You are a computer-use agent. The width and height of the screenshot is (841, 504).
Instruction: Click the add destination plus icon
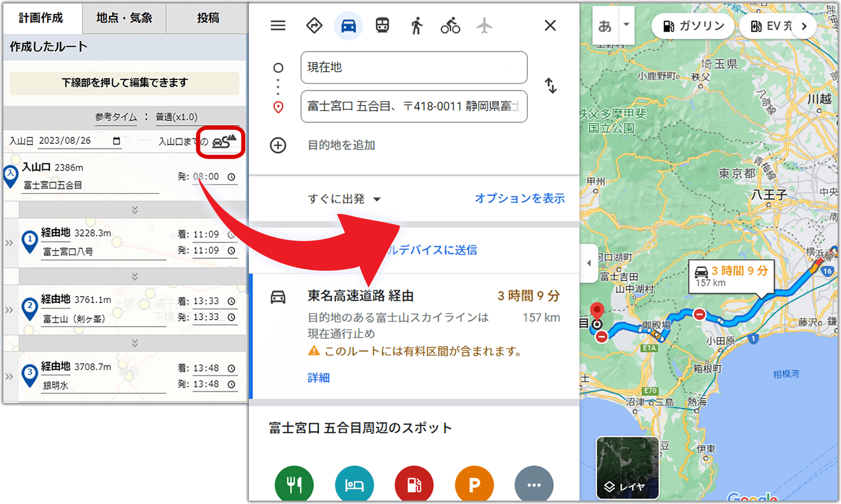[278, 145]
